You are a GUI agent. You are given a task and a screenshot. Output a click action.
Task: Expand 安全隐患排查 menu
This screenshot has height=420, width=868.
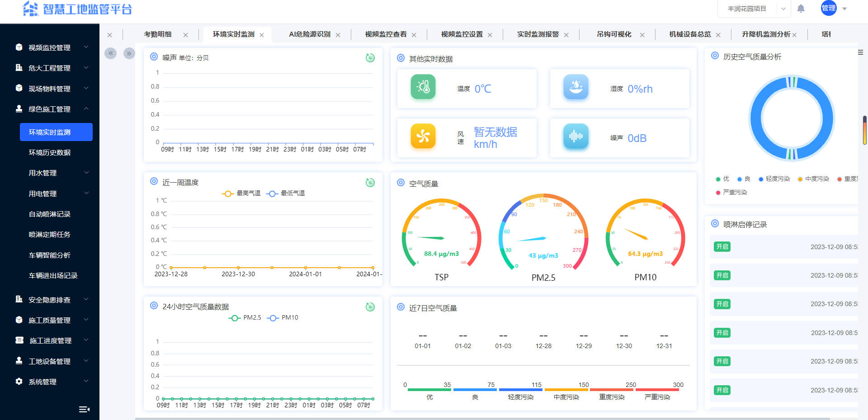click(x=86, y=299)
